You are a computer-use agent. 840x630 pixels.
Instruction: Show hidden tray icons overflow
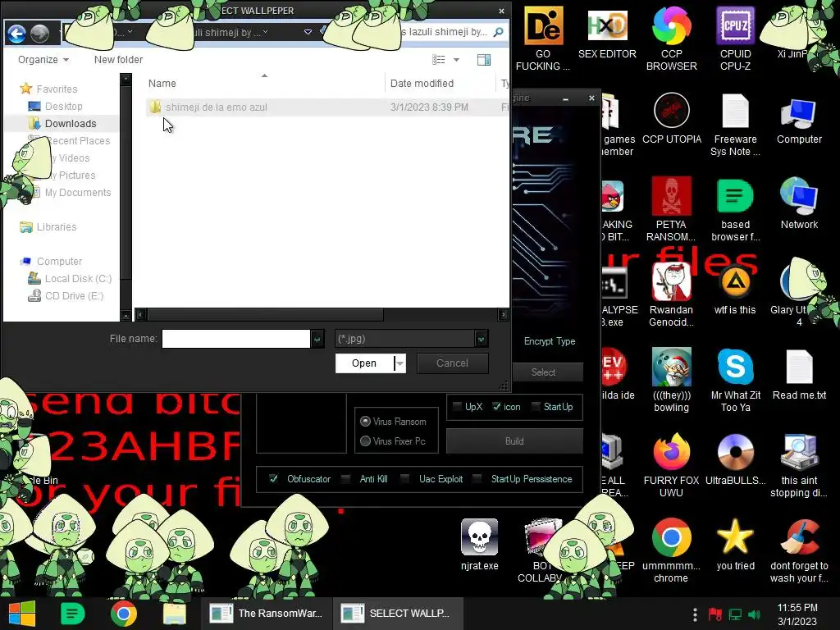[x=695, y=614]
